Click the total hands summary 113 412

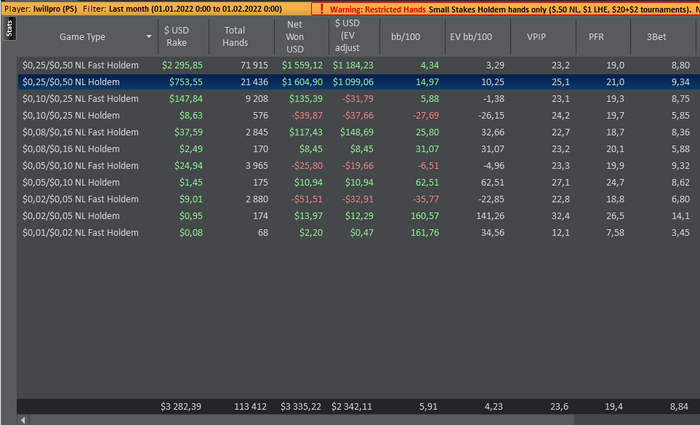coord(250,407)
